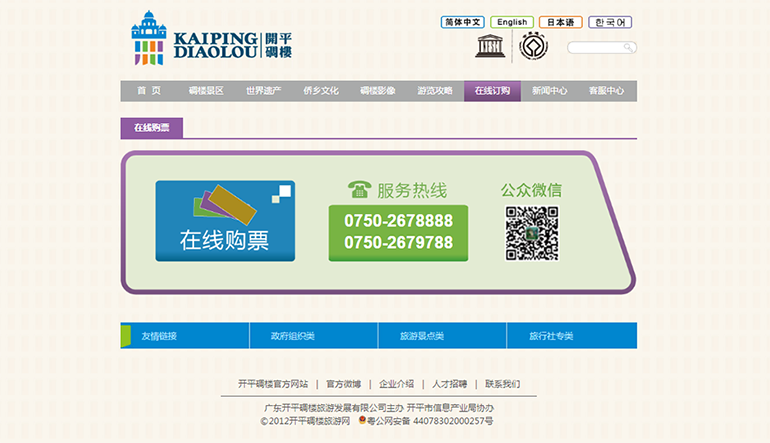Image resolution: width=770 pixels, height=443 pixels.
Task: Click the 服务热线 heading text
Action: click(x=412, y=190)
